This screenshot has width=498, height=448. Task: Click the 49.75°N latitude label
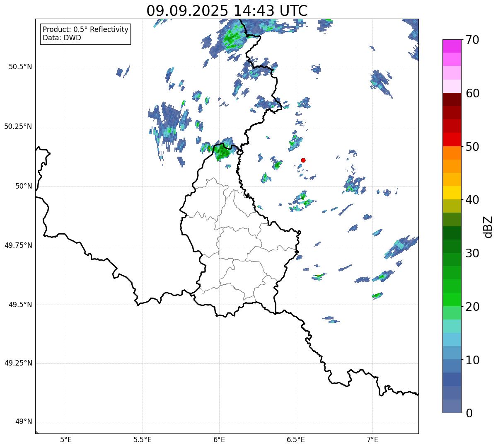click(x=18, y=245)
